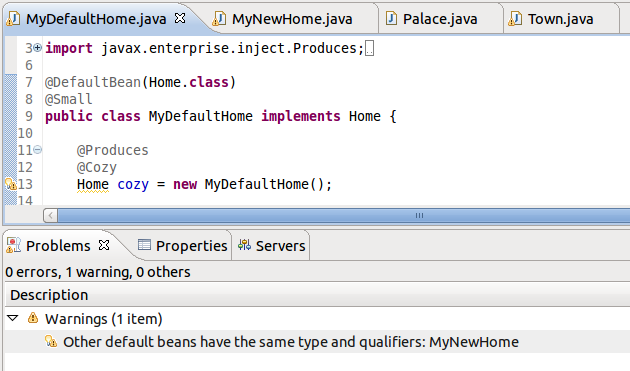Click the MyDefaultHome.java file icon
Screen dimensions: 630x371
[13, 18]
